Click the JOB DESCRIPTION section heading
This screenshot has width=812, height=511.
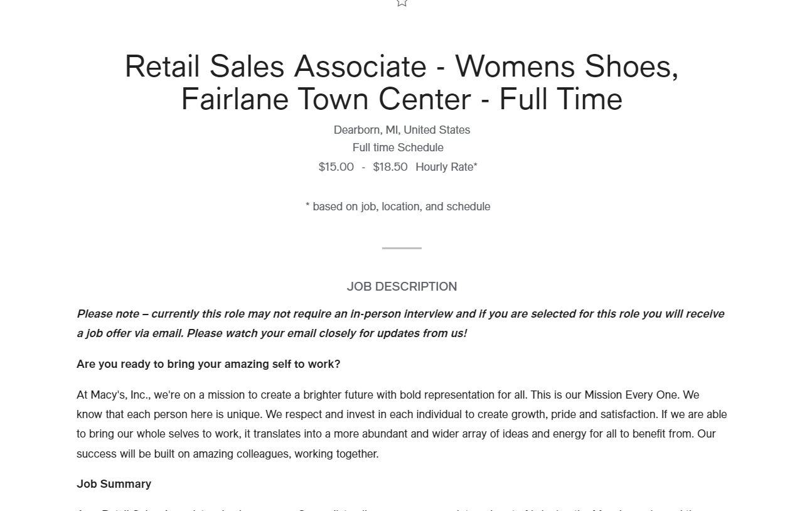pyautogui.click(x=402, y=287)
